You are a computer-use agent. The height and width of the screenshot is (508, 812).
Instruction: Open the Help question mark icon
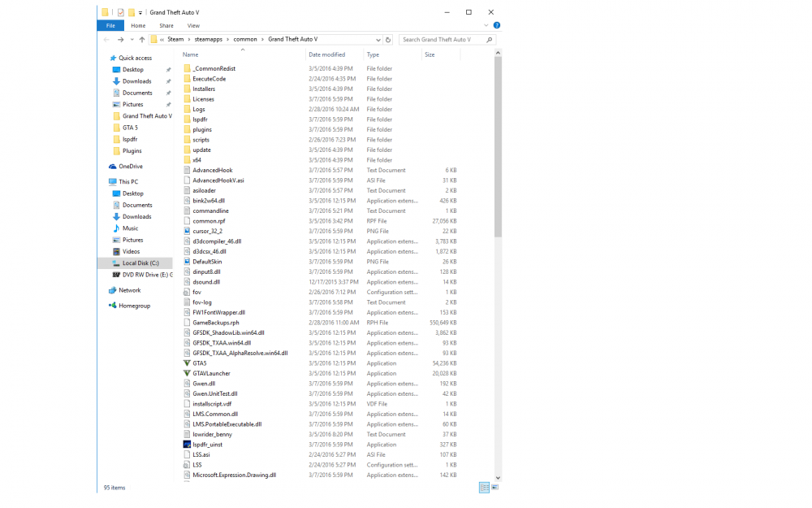[497, 25]
